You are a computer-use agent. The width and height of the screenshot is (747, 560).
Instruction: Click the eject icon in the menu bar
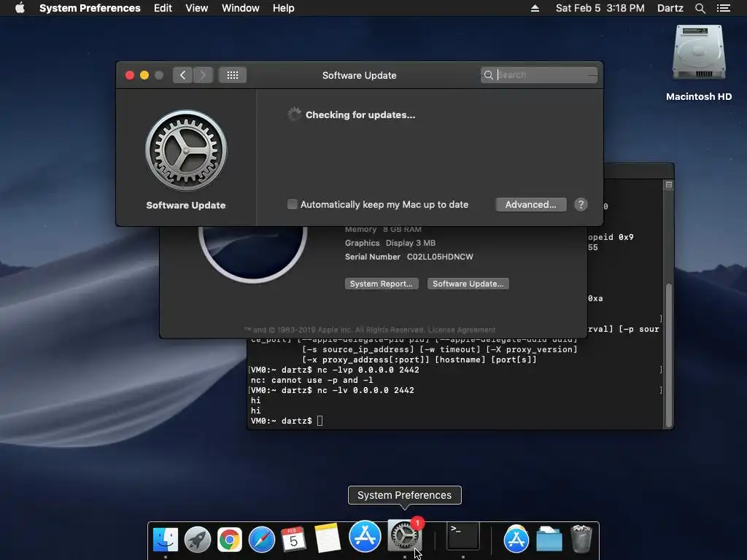tap(535, 8)
